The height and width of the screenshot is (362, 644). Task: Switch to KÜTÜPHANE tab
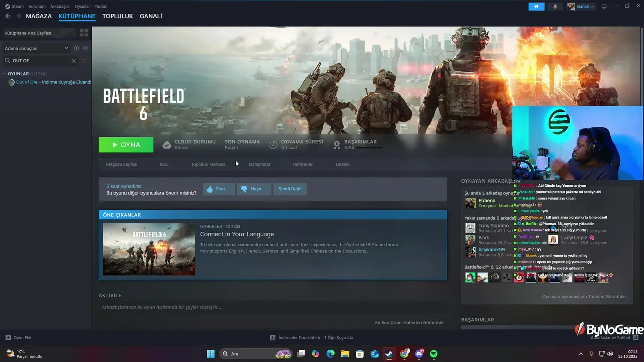77,16
